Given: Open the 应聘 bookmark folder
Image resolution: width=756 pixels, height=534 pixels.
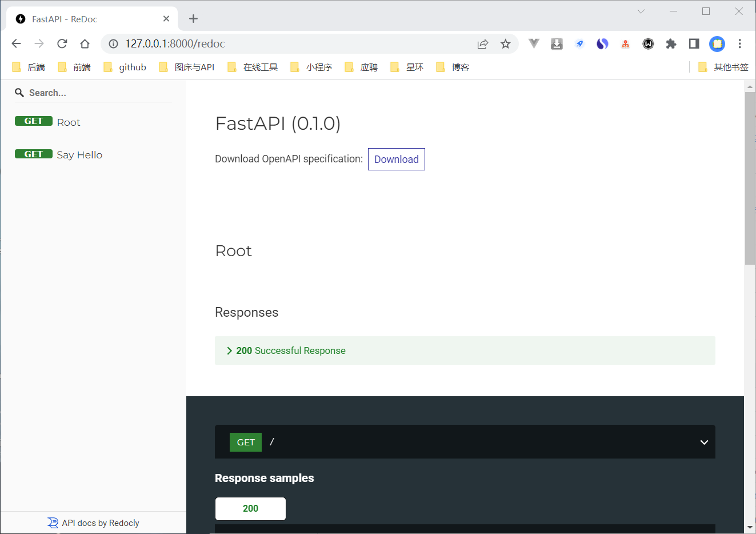Looking at the screenshot, I should (x=361, y=67).
